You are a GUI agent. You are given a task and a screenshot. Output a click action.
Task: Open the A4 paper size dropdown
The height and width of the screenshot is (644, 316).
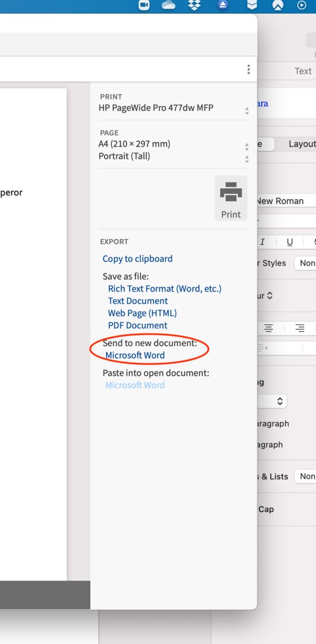pos(173,144)
